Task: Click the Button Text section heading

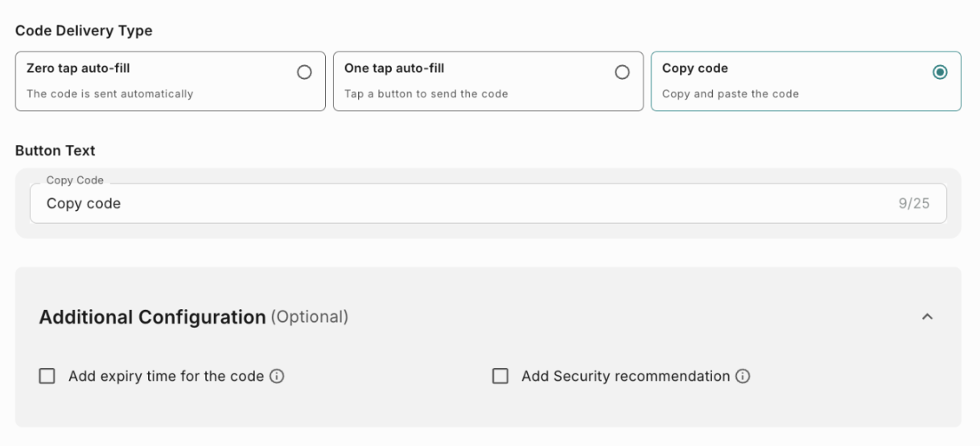Action: click(x=55, y=151)
